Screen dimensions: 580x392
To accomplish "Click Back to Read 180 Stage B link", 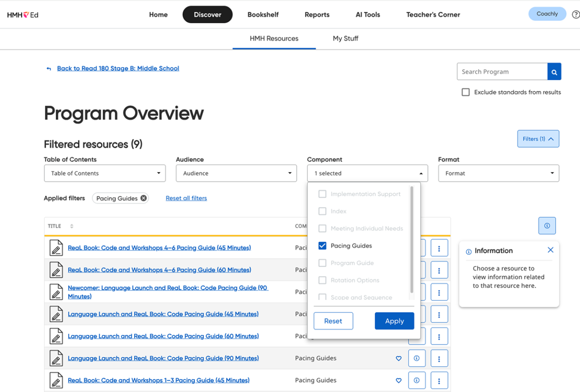I will 118,68.
